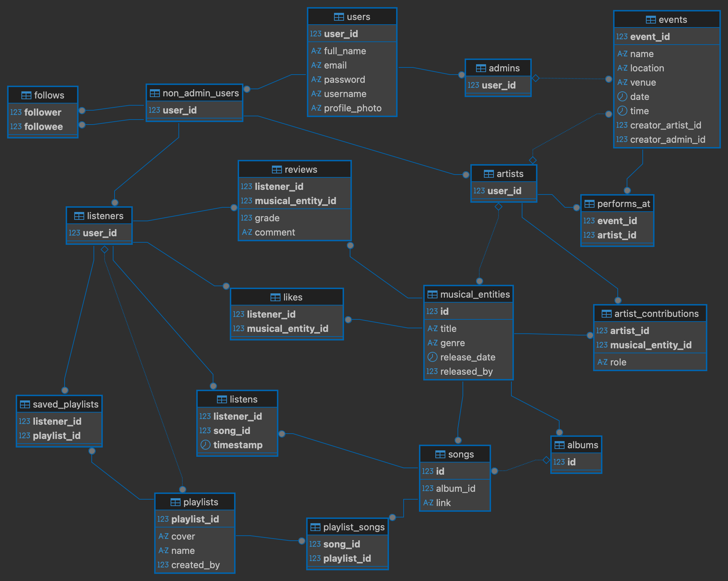Click the table icon next to musical_entities

click(x=432, y=294)
